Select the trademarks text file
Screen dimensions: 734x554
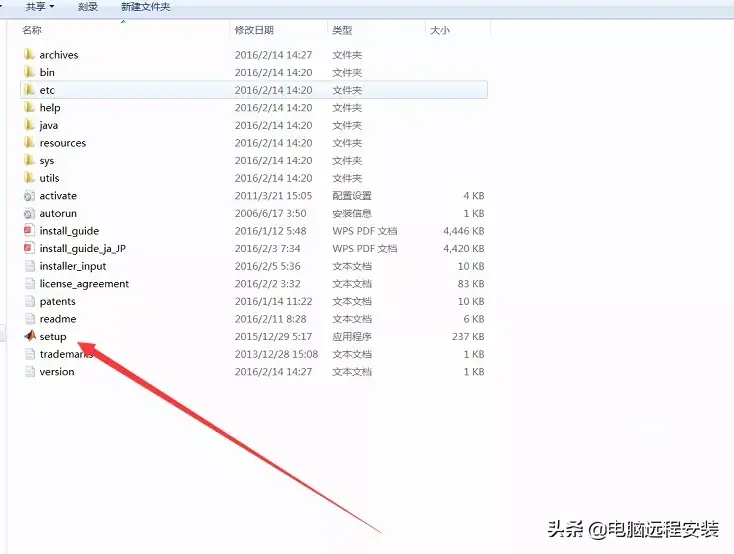[66, 354]
